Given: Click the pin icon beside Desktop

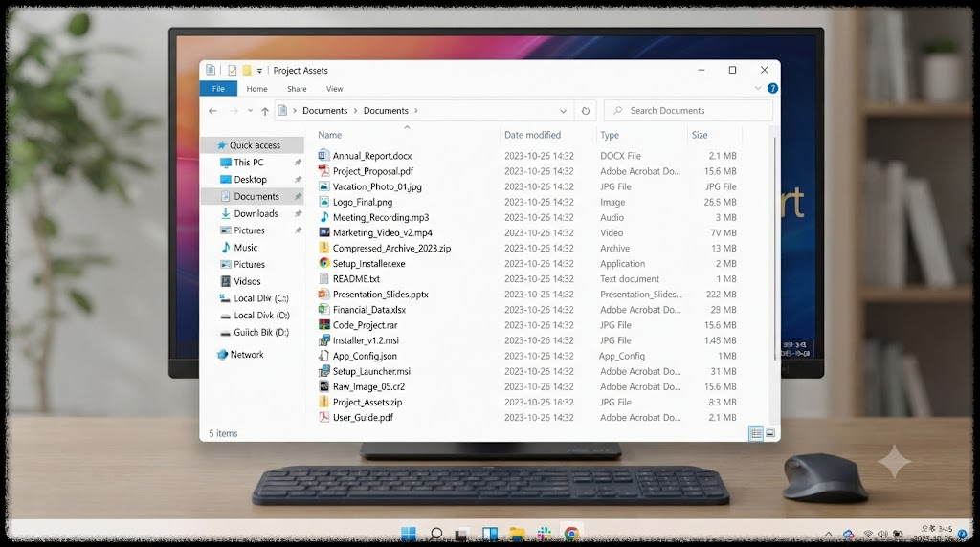Looking at the screenshot, I should point(299,179).
